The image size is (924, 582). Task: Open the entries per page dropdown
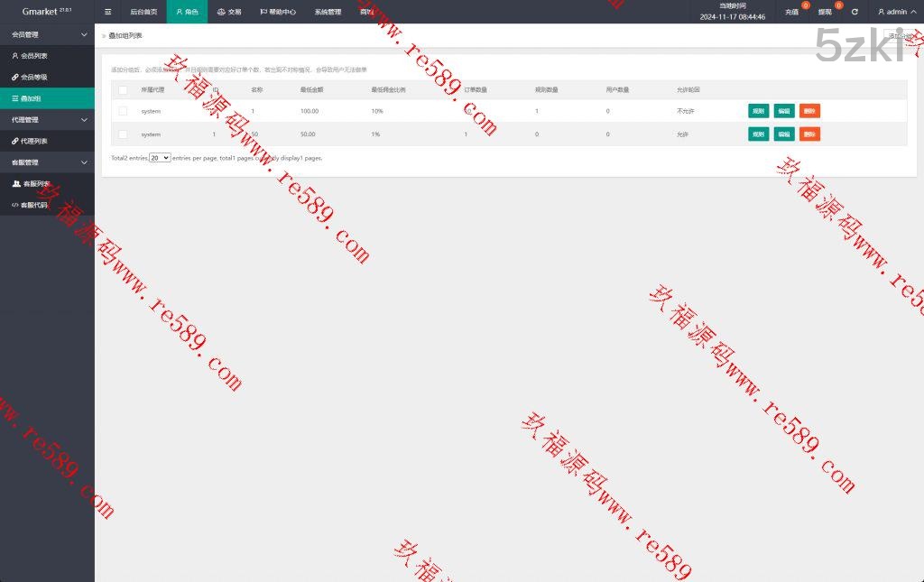[x=160, y=158]
